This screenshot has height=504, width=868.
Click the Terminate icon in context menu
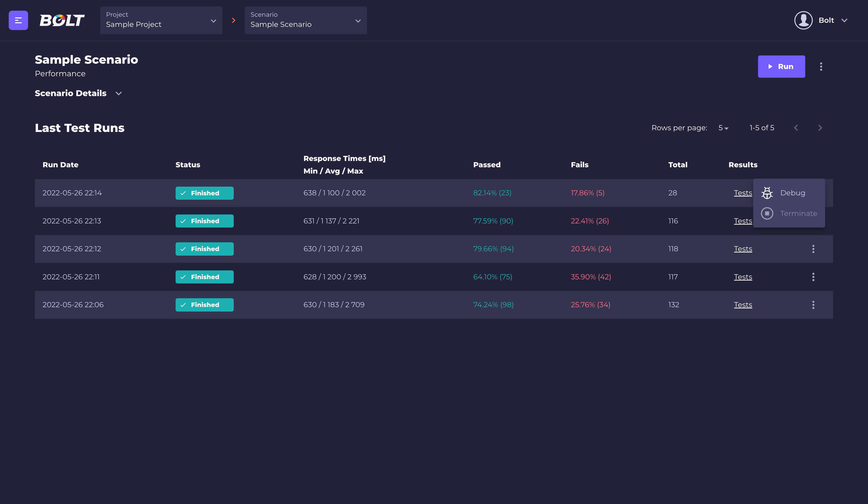767,213
